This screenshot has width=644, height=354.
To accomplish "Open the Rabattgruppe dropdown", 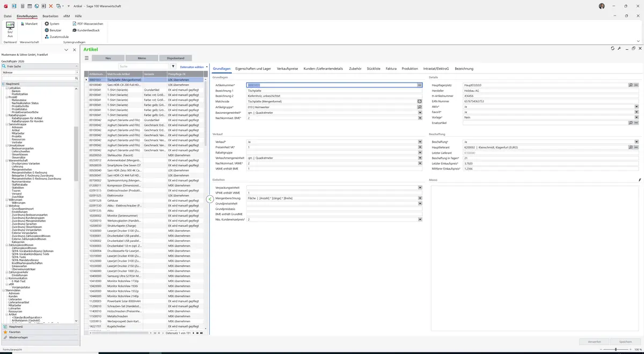I will [420, 153].
